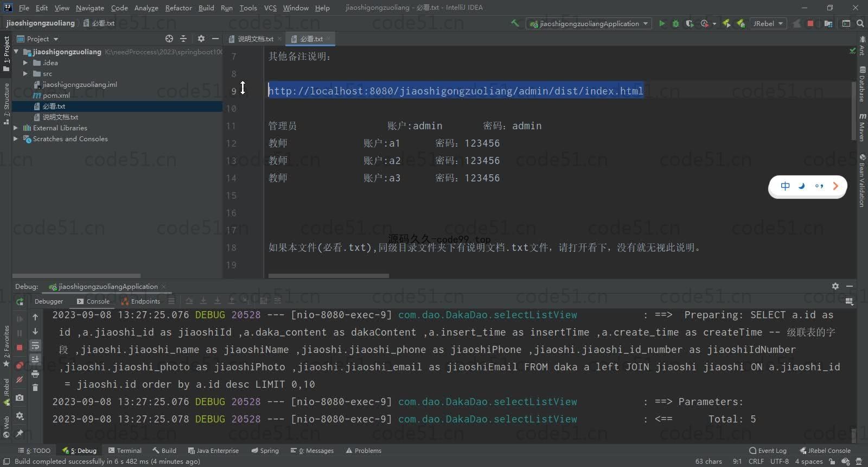Expand the src folder
Image resolution: width=868 pixels, height=467 pixels.
click(25, 73)
